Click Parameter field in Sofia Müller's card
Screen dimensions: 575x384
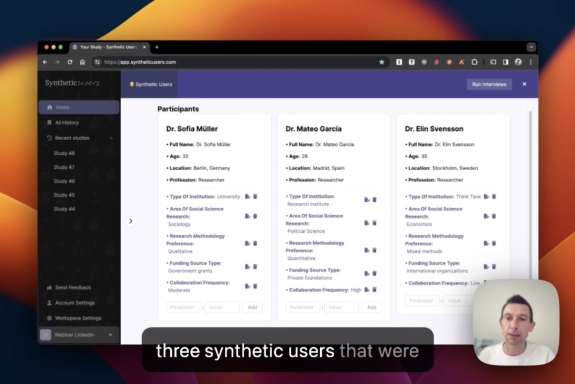click(183, 307)
